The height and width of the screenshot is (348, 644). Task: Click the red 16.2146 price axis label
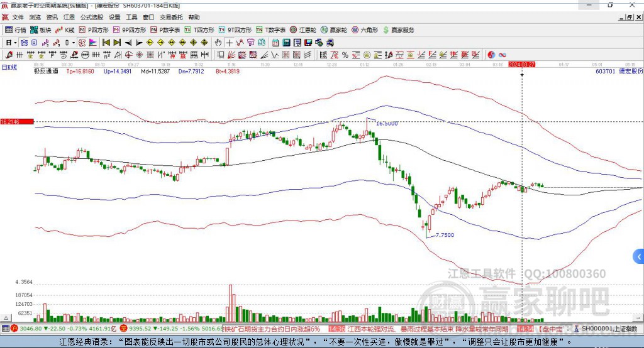pos(17,121)
